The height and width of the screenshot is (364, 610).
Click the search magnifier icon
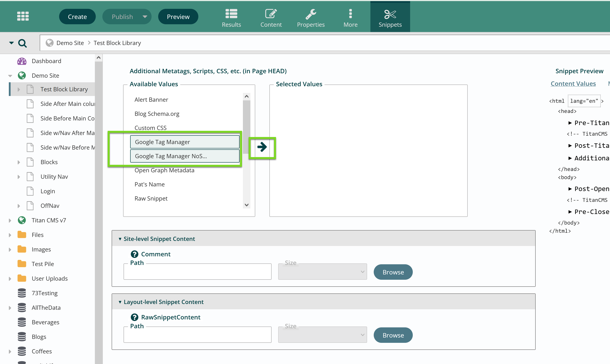coord(22,43)
